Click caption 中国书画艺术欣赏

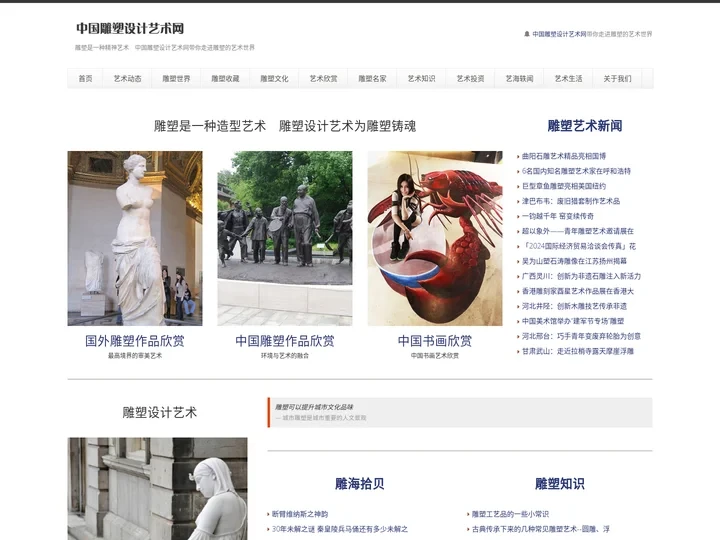pos(435,355)
